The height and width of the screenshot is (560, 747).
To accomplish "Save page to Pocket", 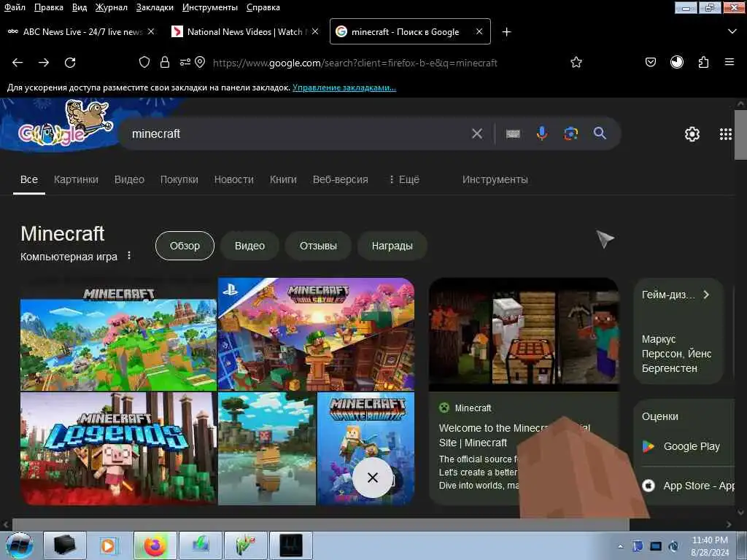I will [x=651, y=63].
